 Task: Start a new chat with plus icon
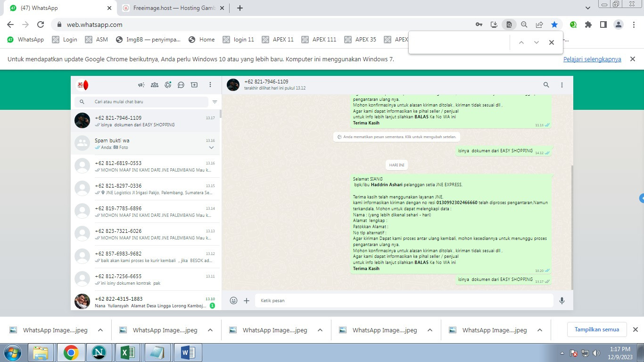(194, 85)
